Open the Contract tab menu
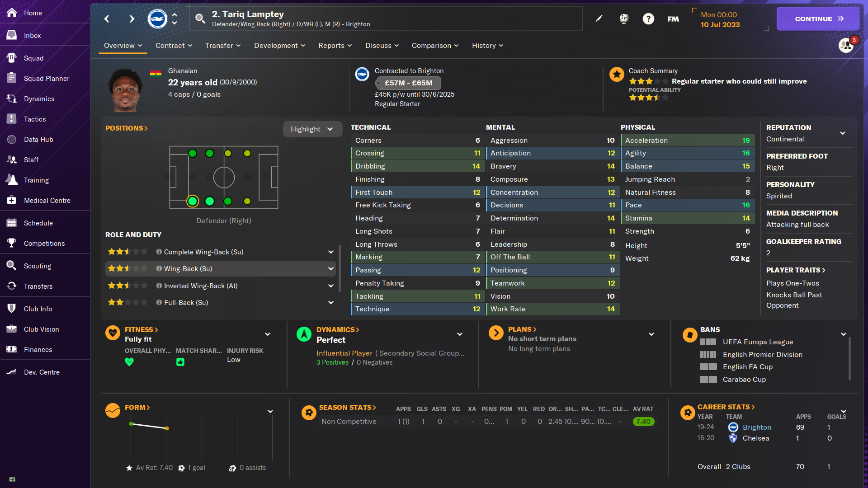 (x=174, y=46)
